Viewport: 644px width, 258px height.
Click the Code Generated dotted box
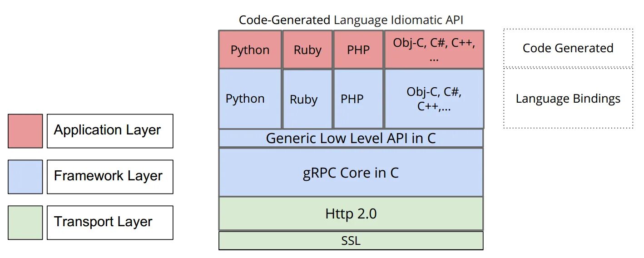coord(568,48)
